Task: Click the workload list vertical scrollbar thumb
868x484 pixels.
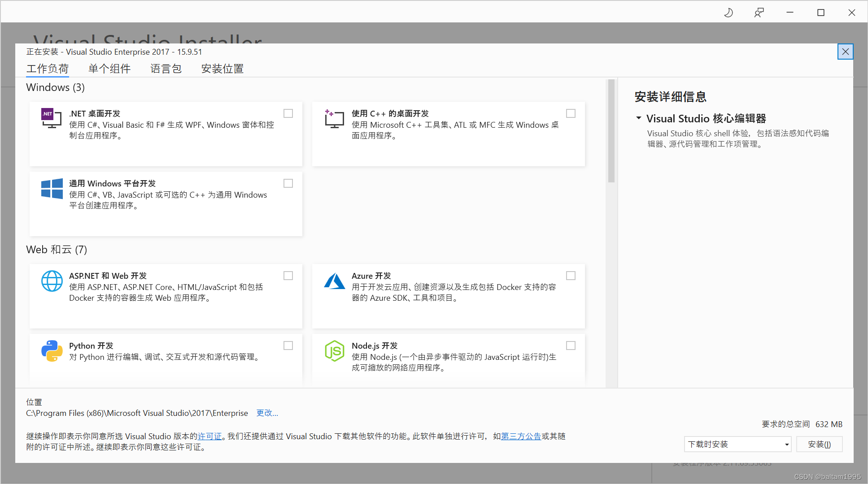Action: click(611, 131)
